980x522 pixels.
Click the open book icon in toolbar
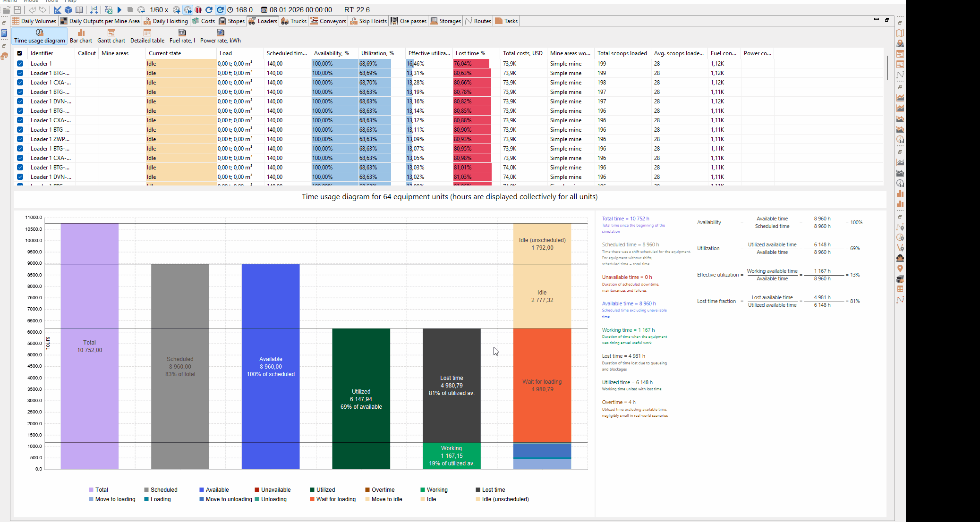(x=79, y=10)
